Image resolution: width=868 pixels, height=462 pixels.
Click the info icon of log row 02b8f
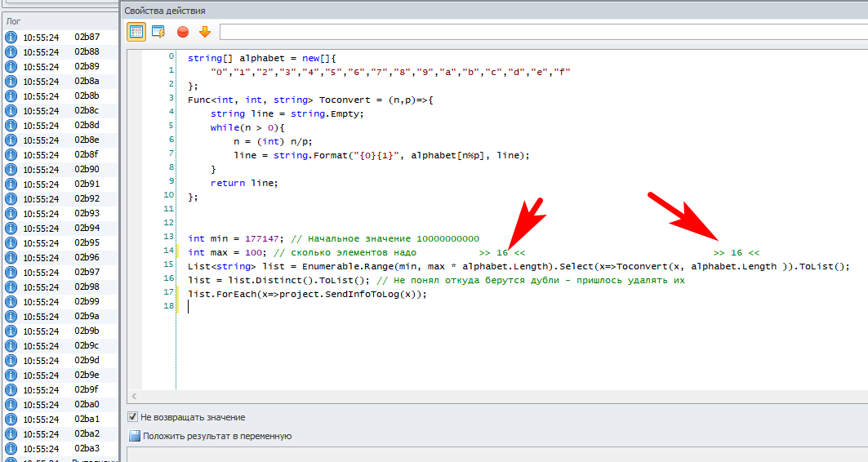click(x=11, y=155)
